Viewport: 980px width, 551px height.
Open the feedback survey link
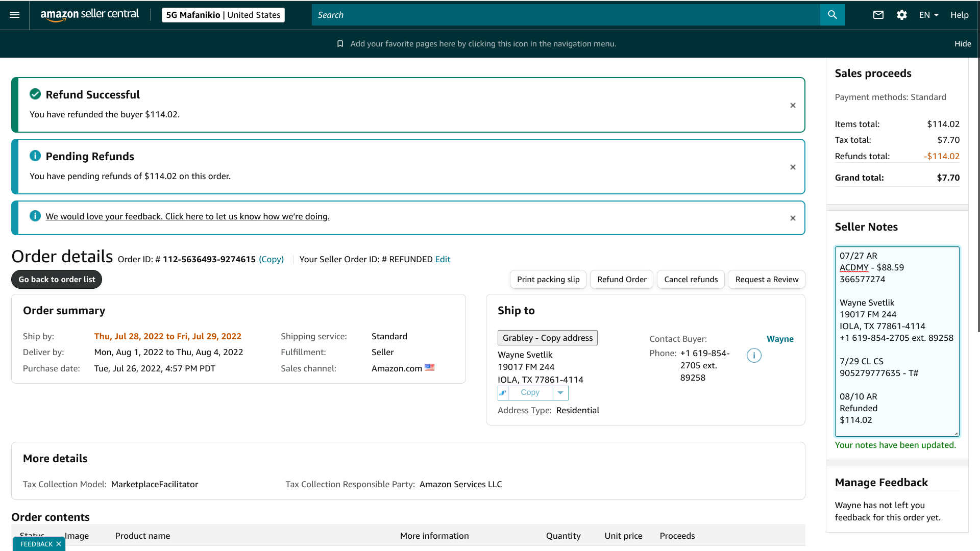[187, 216]
